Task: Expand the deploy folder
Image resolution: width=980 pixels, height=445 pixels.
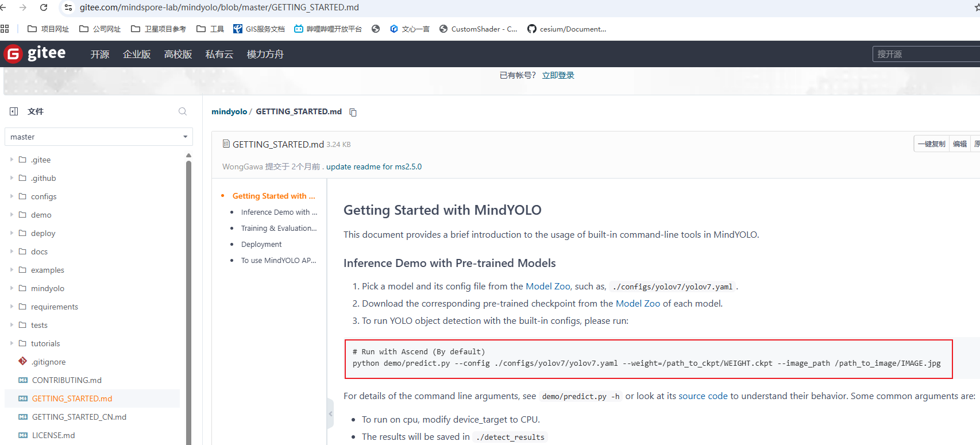Action: click(11, 233)
